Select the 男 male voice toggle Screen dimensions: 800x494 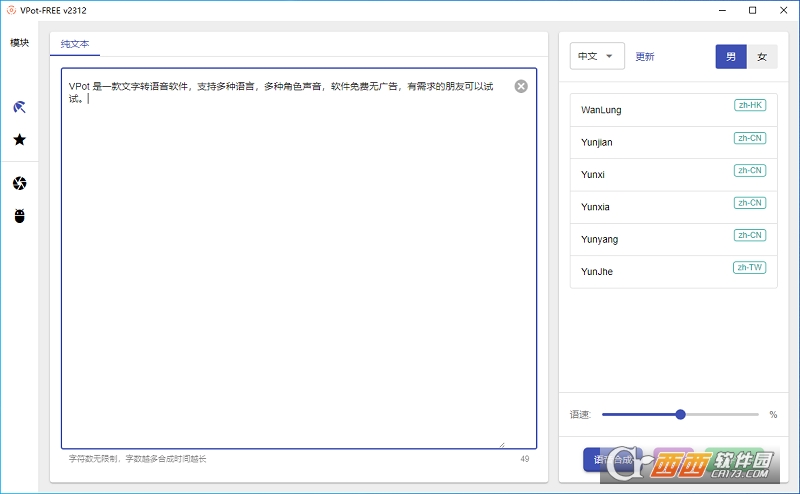click(731, 56)
